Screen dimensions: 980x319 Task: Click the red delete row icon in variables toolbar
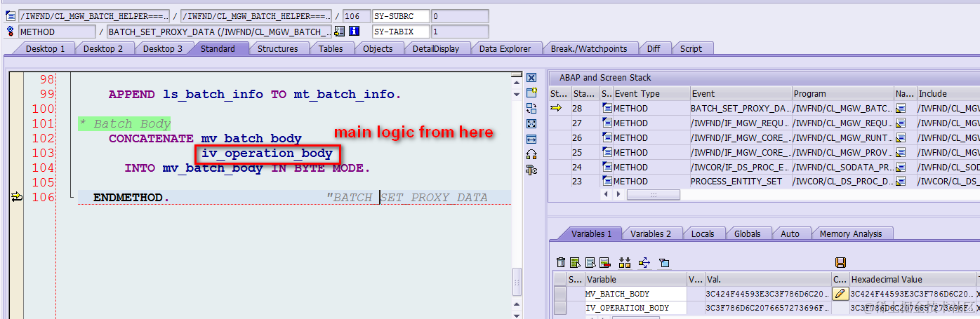click(x=604, y=262)
